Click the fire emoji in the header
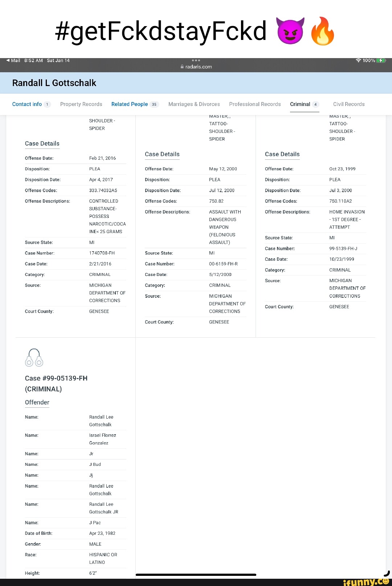This screenshot has height=586, width=392. pyautogui.click(x=322, y=31)
